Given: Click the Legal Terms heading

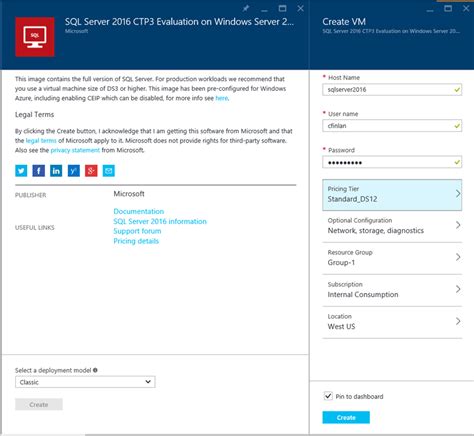Looking at the screenshot, I should [34, 115].
